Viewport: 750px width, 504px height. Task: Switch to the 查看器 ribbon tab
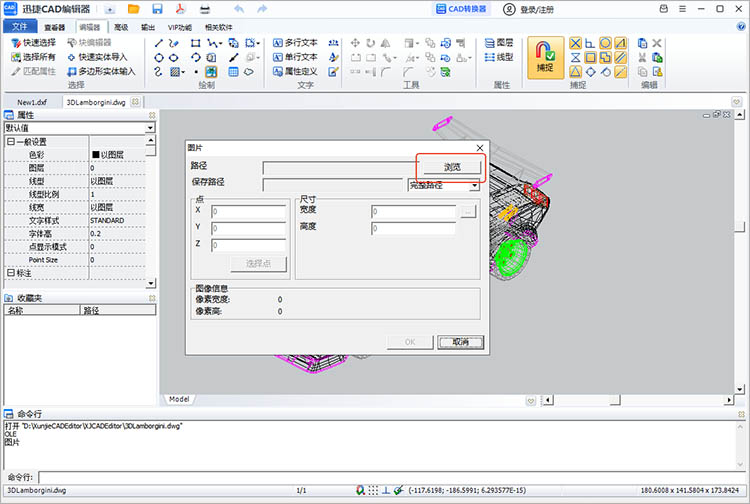54,28
